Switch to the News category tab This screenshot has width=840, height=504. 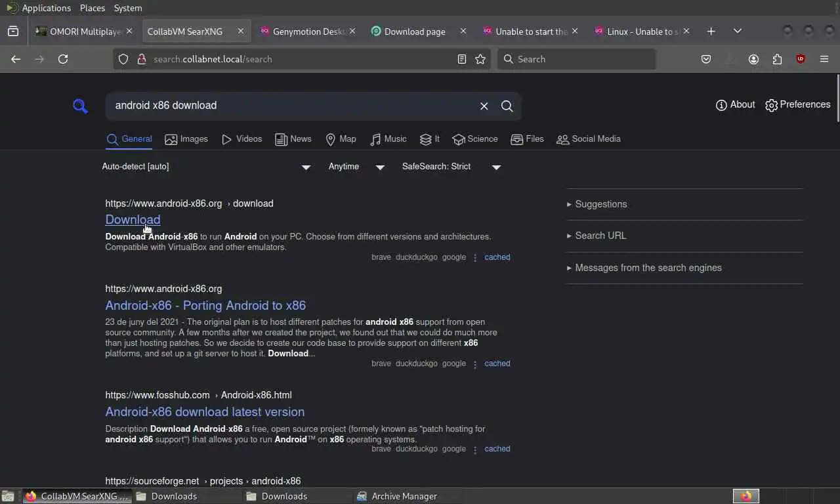pos(293,139)
